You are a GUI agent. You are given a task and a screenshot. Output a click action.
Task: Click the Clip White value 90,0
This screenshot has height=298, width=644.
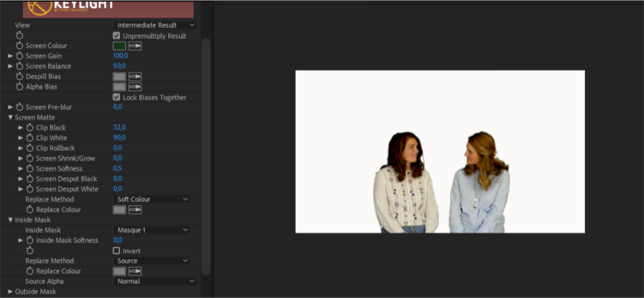coord(119,138)
